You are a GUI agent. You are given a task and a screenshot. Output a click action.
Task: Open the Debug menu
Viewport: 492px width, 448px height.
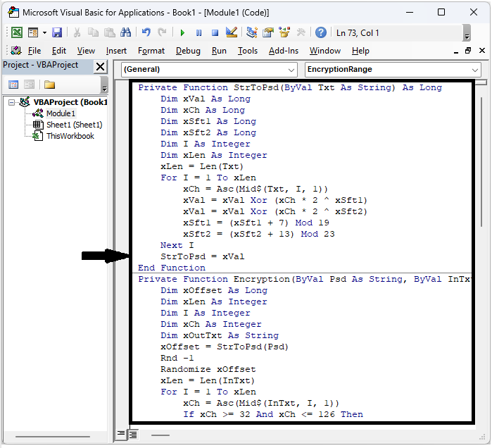point(188,51)
